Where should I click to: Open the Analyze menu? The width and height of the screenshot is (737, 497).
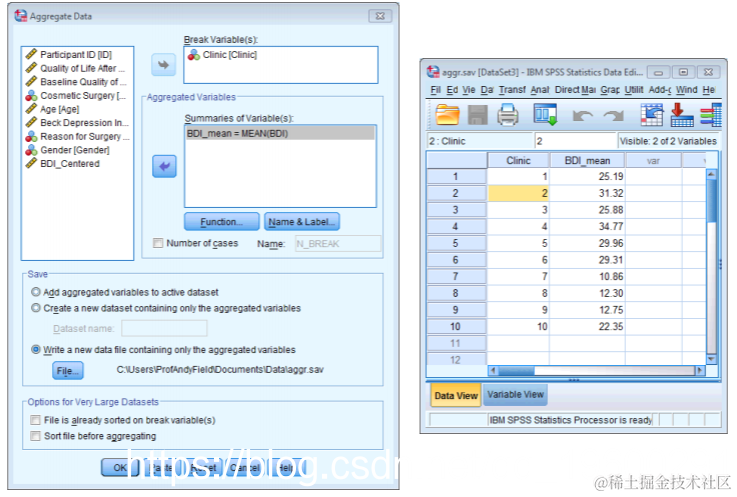[540, 89]
